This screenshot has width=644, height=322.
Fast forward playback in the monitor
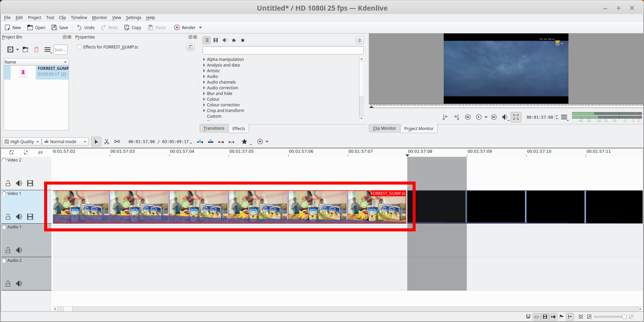coord(494,117)
